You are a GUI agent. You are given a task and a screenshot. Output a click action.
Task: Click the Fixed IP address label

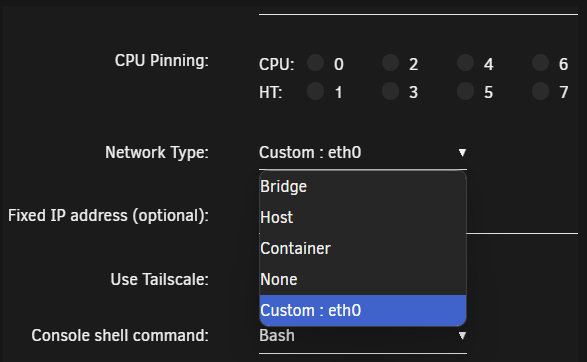(108, 216)
